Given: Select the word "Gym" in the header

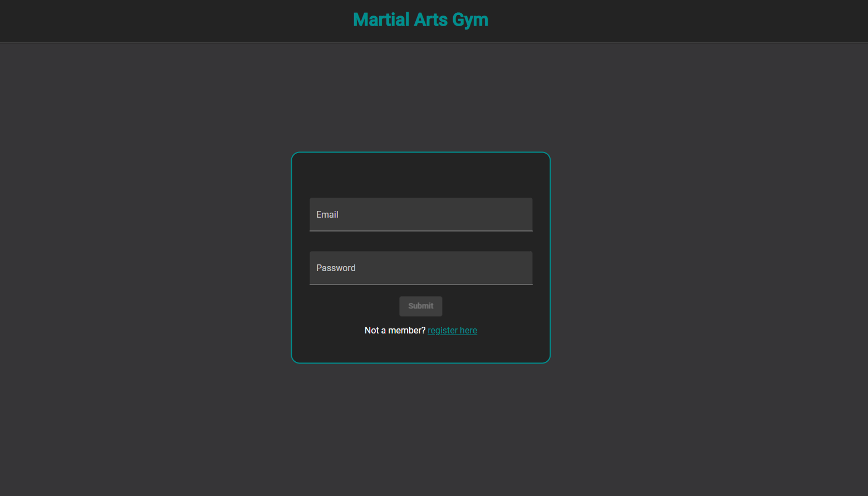Looking at the screenshot, I should pyautogui.click(x=470, y=20).
